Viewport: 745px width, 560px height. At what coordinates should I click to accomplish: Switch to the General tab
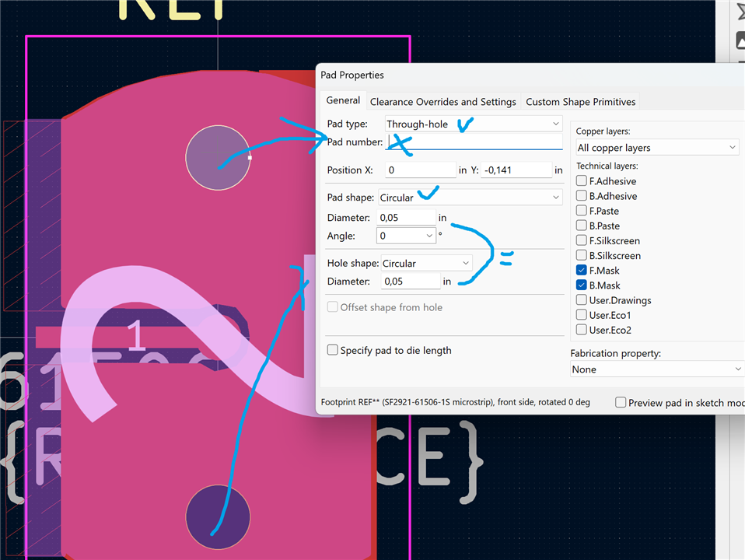[343, 101]
